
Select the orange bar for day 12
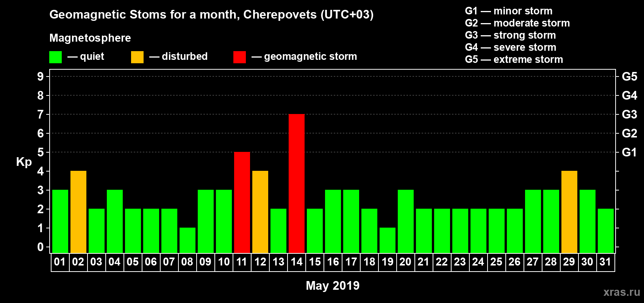click(260, 212)
